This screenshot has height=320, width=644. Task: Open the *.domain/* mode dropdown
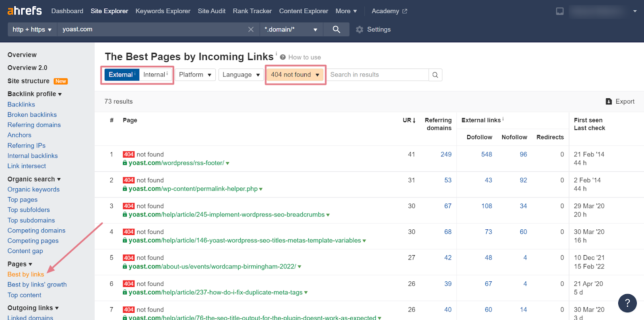coord(291,29)
